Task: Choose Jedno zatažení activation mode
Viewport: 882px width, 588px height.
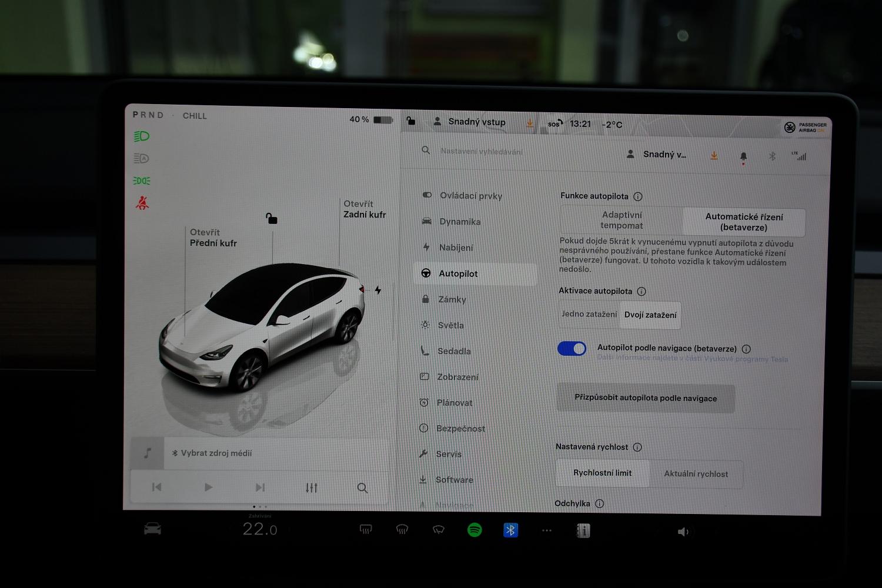Action: point(589,315)
